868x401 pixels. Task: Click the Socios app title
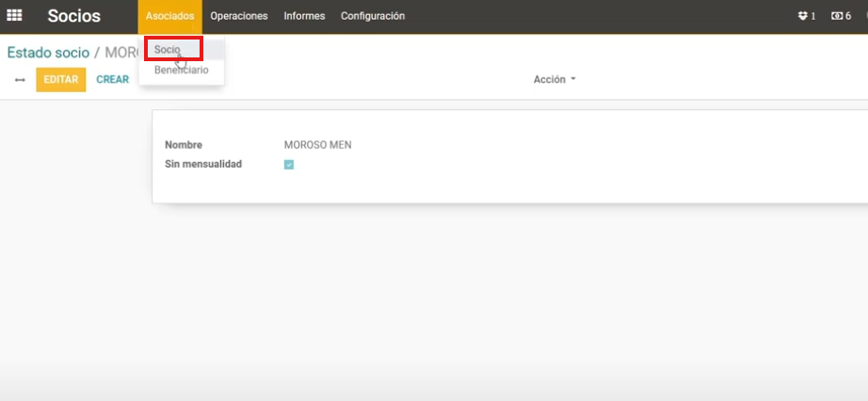pos(74,16)
